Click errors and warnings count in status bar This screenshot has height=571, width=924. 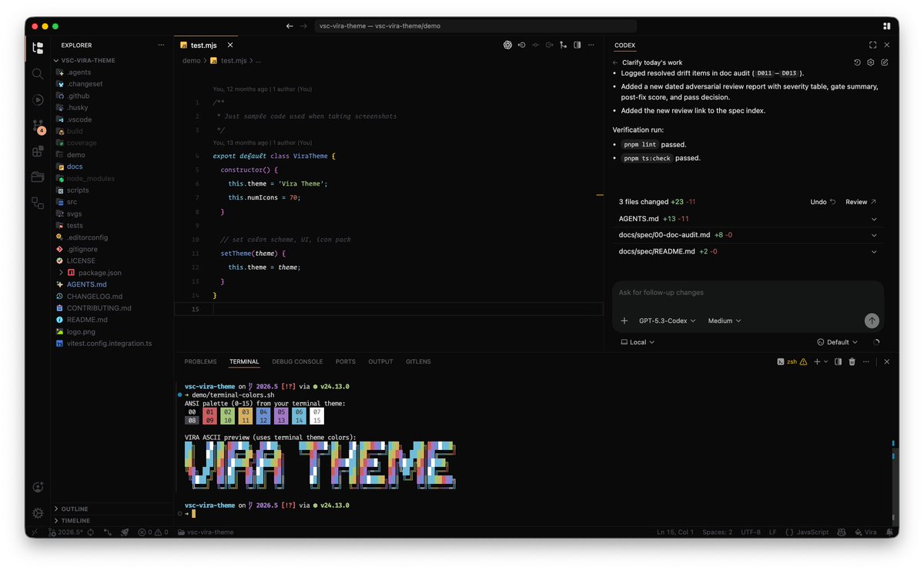click(x=155, y=532)
